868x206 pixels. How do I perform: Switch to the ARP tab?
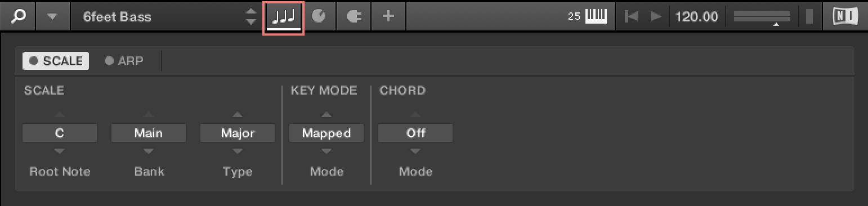tap(124, 61)
